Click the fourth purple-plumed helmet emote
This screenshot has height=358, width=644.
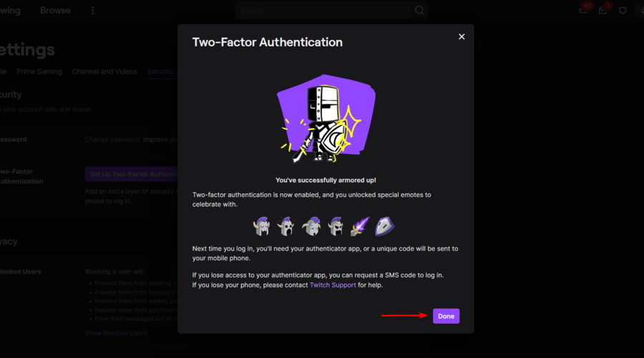(336, 226)
